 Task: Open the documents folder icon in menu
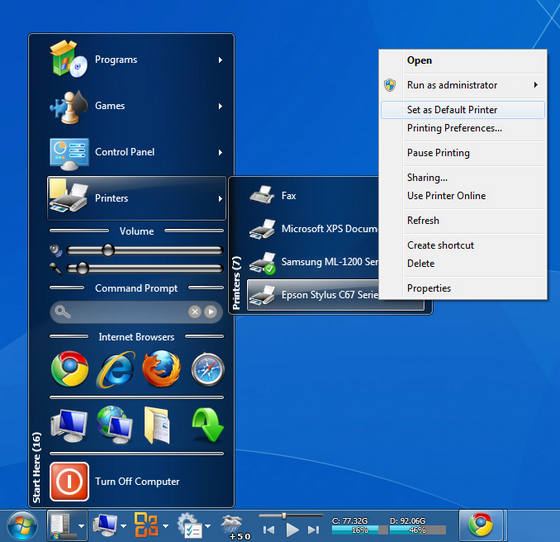pos(157,425)
